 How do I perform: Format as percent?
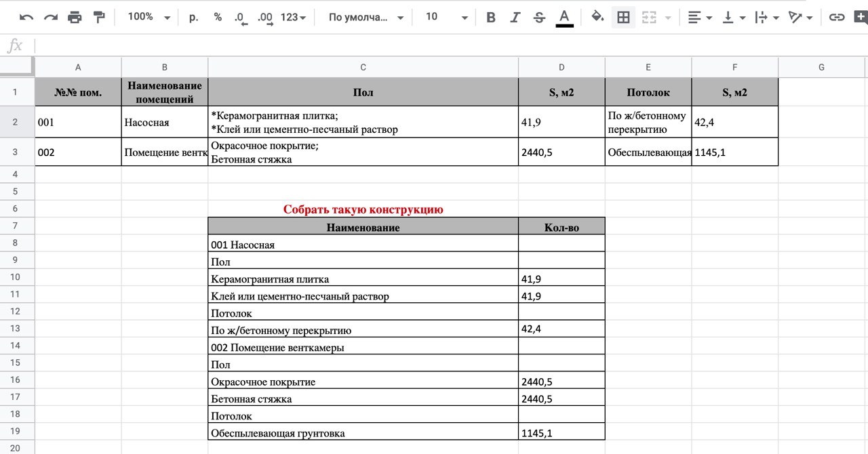[218, 17]
